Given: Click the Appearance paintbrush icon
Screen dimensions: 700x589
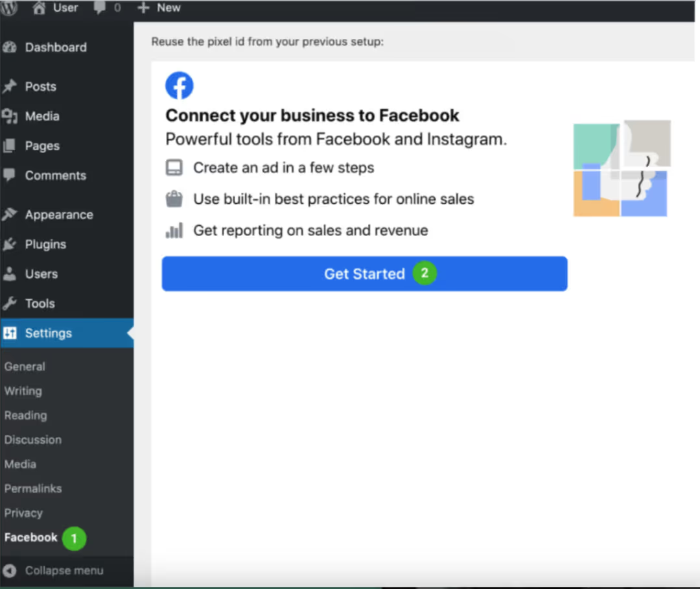Looking at the screenshot, I should tap(9, 215).
